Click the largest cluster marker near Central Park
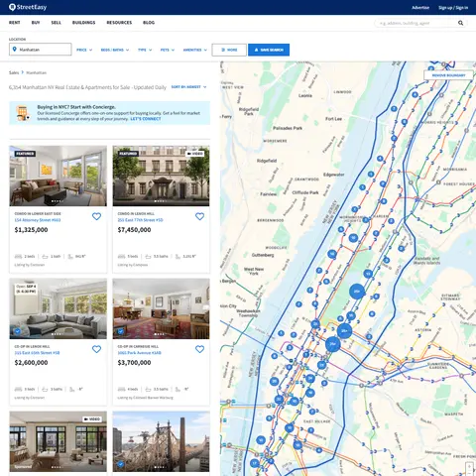The height and width of the screenshot is (476, 476). (357, 292)
